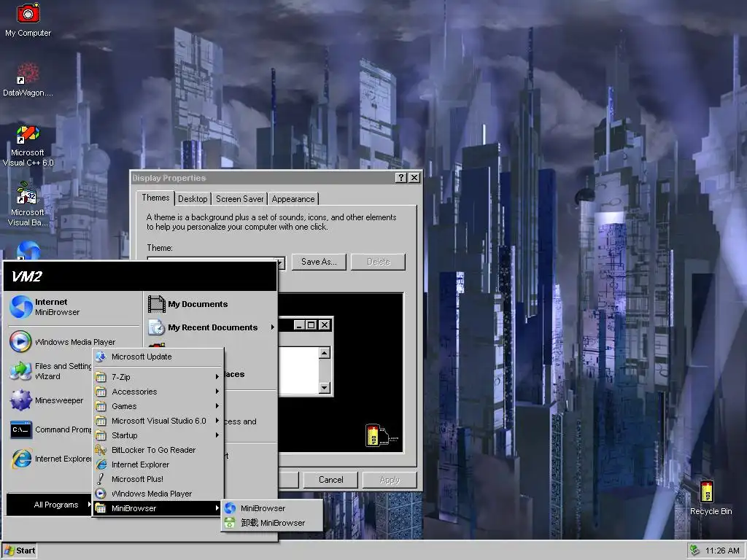Expand the MiniBrowser program folder
This screenshot has height=560, width=747.
tap(158, 508)
